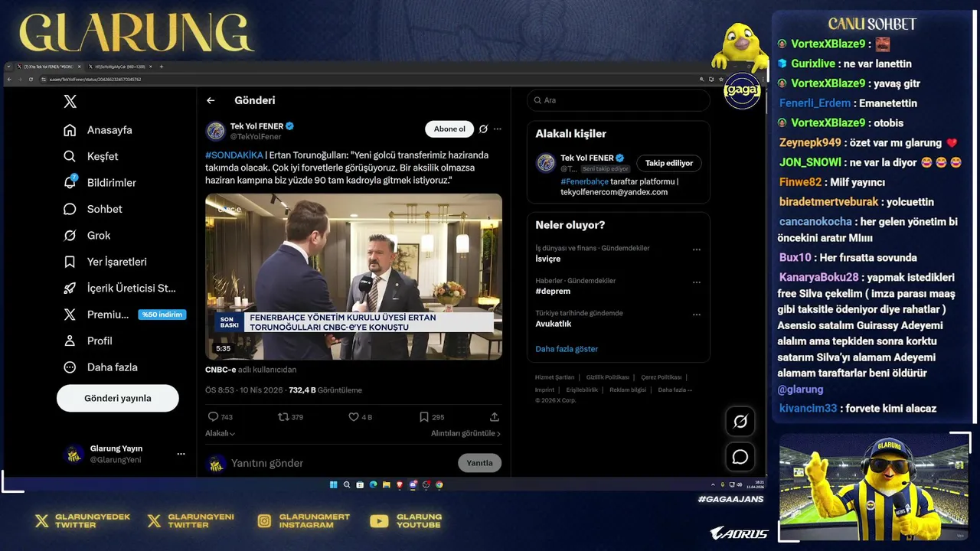Click the Abone ol button
The height and width of the screenshot is (551, 980).
[x=449, y=129]
